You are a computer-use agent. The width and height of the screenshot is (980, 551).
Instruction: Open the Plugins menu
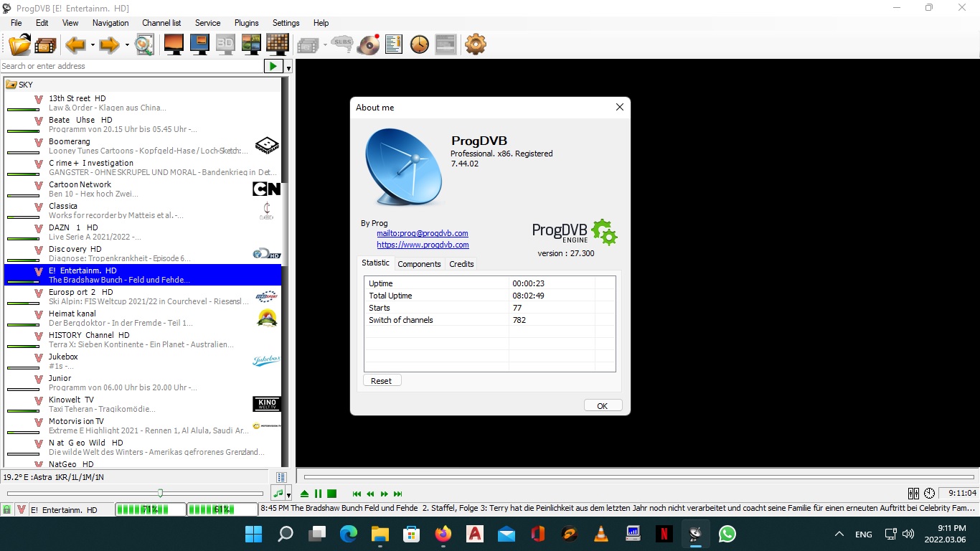246,23
